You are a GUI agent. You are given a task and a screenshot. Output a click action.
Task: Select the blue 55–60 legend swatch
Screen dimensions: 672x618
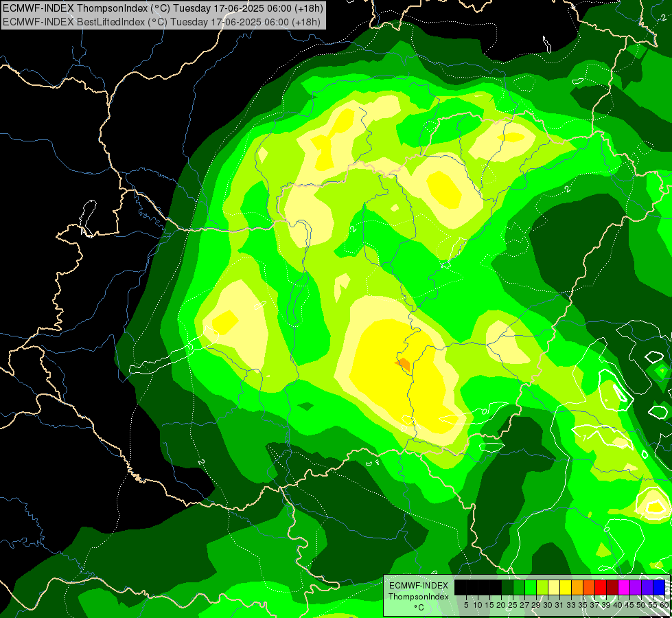coord(659,587)
